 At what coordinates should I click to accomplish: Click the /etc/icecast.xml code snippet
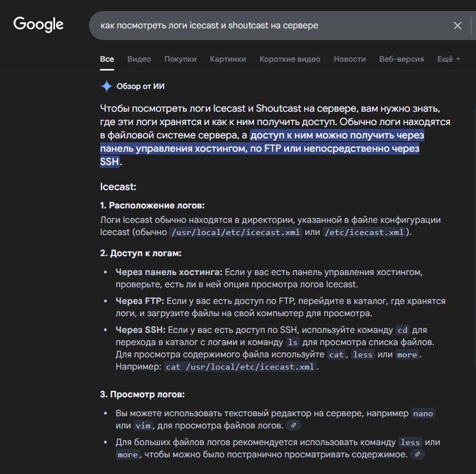tap(364, 232)
